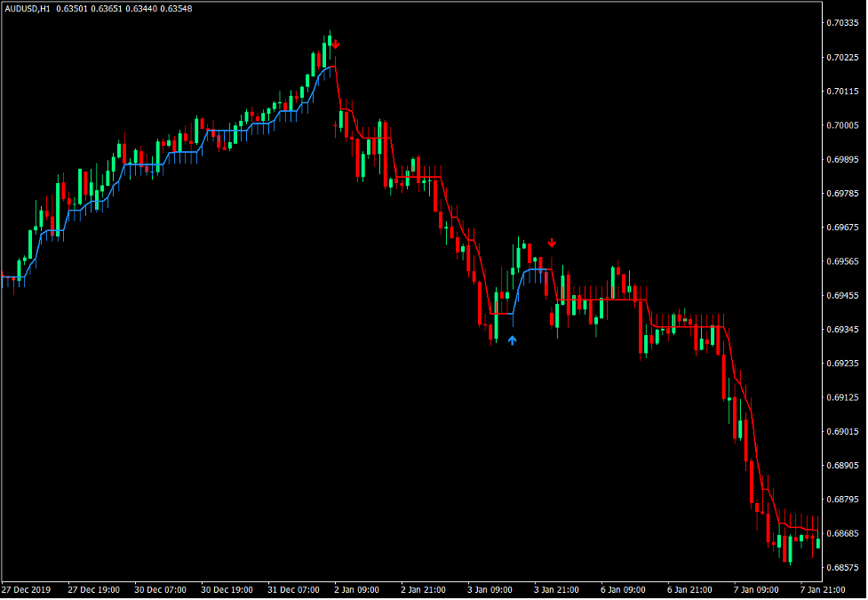Screen dimensions: 868x600
Task: Click the AUDUSD,H1 symbol title
Action: [x=27, y=9]
